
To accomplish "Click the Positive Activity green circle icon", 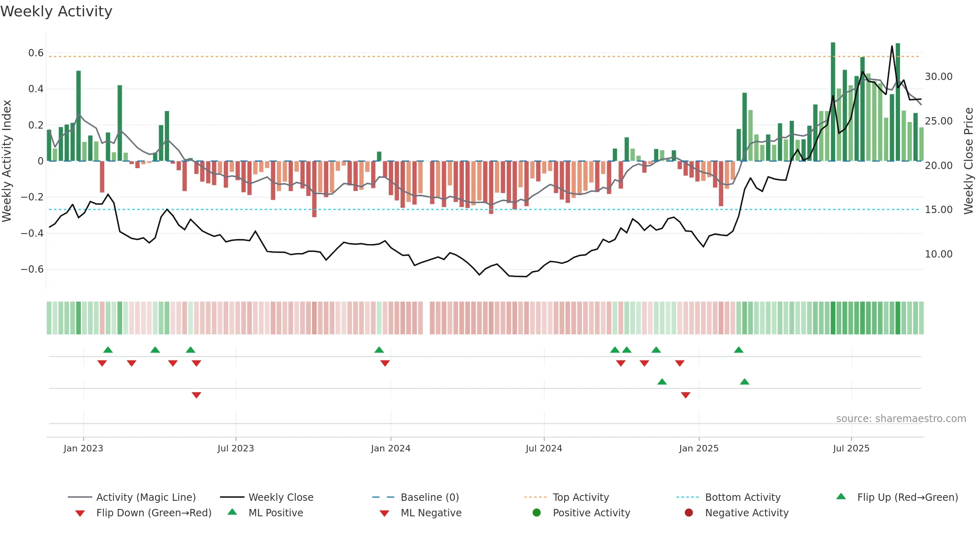I will click(x=537, y=512).
